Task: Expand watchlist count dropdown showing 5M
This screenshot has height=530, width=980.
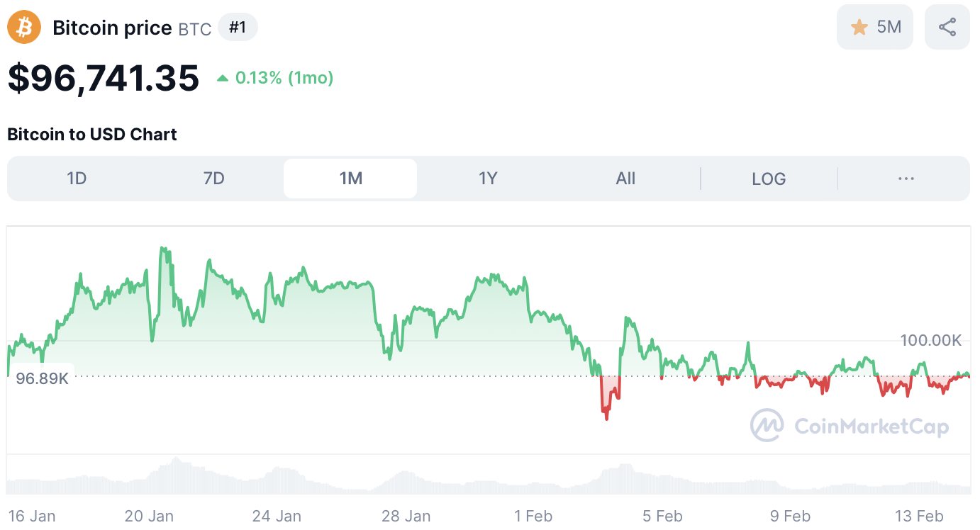Action: (x=875, y=26)
